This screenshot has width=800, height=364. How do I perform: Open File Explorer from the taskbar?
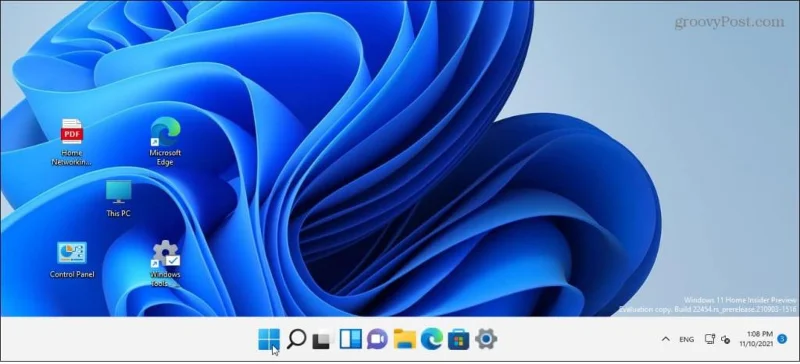(405, 339)
